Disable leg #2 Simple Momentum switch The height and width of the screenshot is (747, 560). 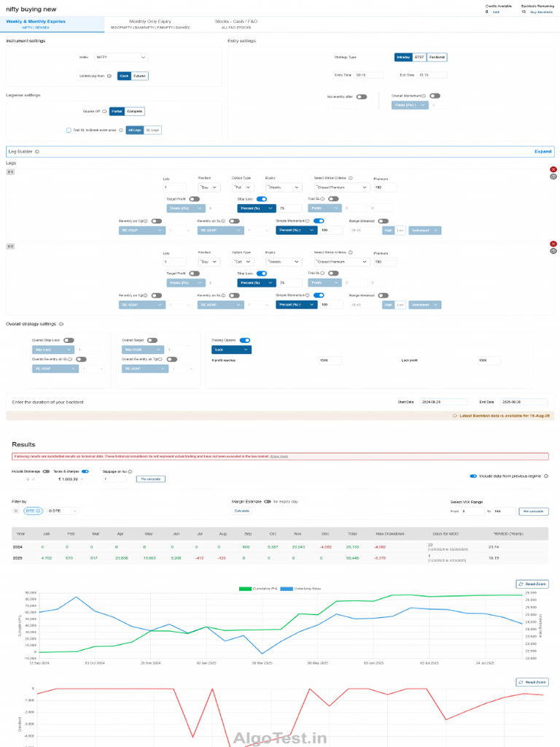pyautogui.click(x=319, y=295)
